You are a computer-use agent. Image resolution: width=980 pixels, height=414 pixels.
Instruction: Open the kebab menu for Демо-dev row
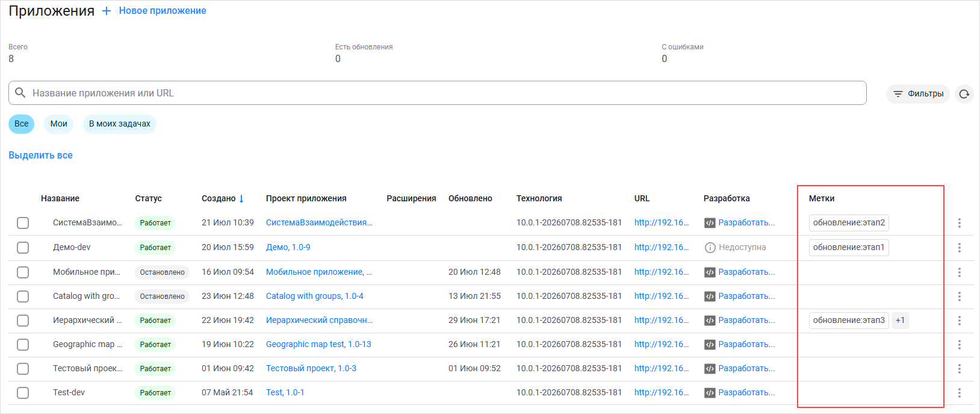[960, 248]
